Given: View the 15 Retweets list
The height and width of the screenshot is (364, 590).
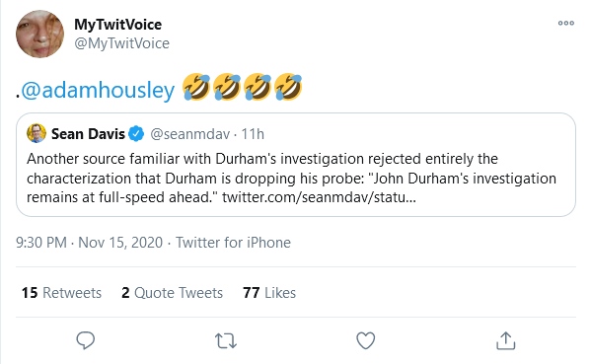Looking at the screenshot, I should 61,293.
